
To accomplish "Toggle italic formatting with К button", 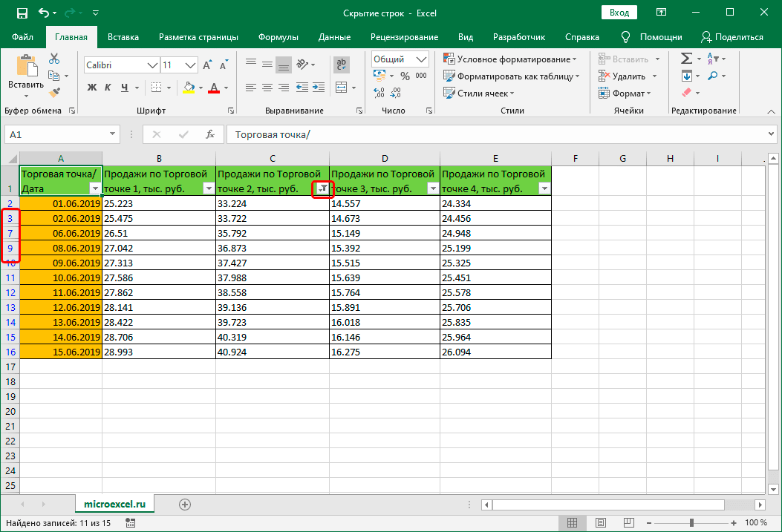I will tap(109, 88).
